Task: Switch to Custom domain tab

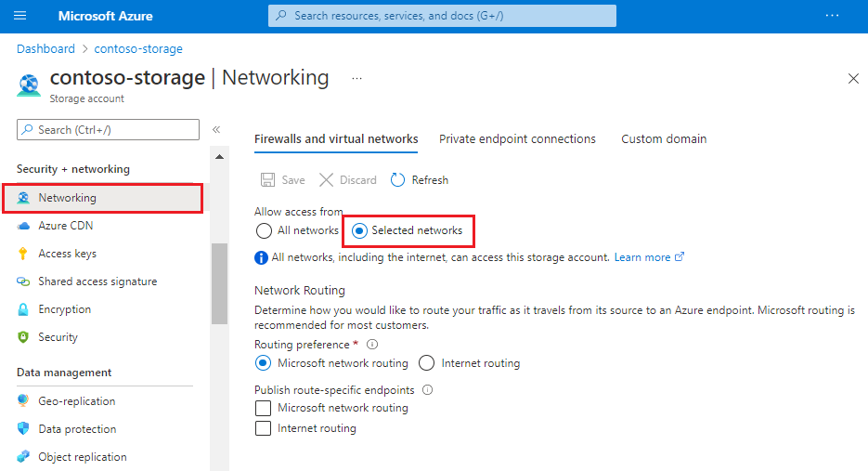Action: coord(664,139)
